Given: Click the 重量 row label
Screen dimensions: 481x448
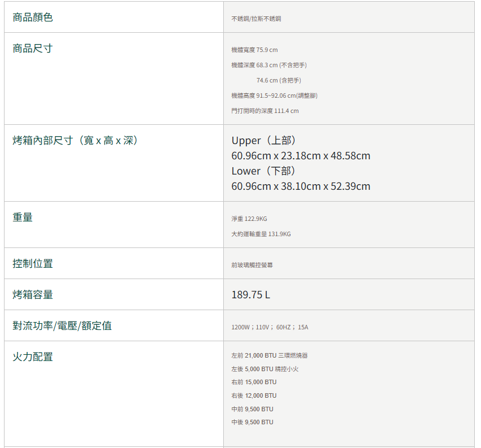Looking at the screenshot, I should [x=23, y=217].
